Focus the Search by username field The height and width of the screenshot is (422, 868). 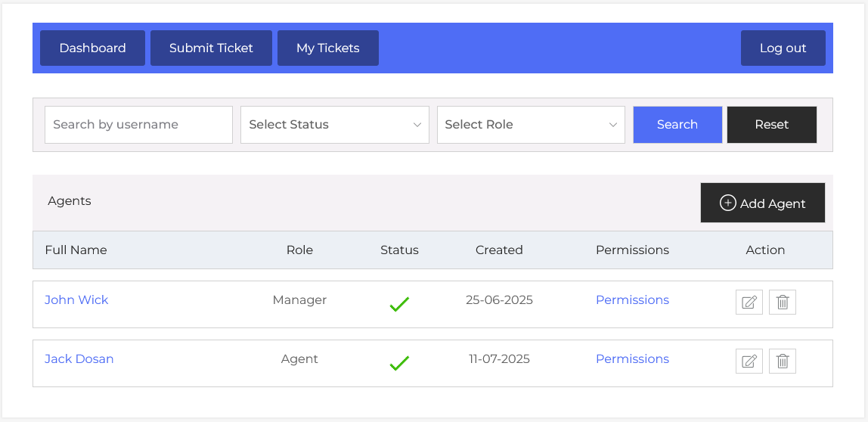pos(138,125)
